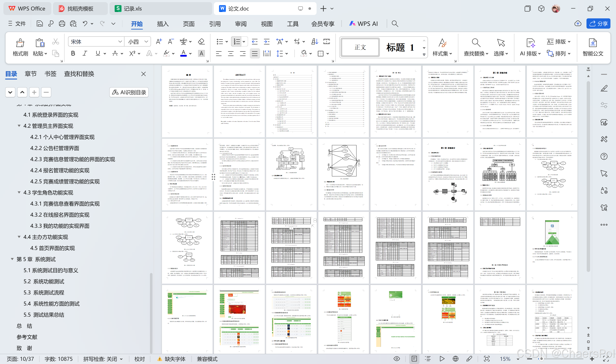Click the Save icon in quick access toolbar
This screenshot has height=364, width=616.
click(40, 23)
